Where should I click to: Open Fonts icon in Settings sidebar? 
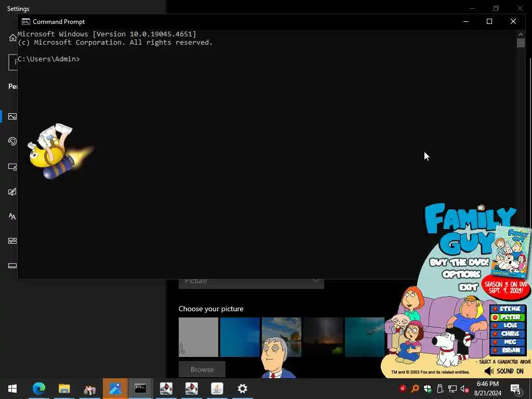click(x=12, y=216)
